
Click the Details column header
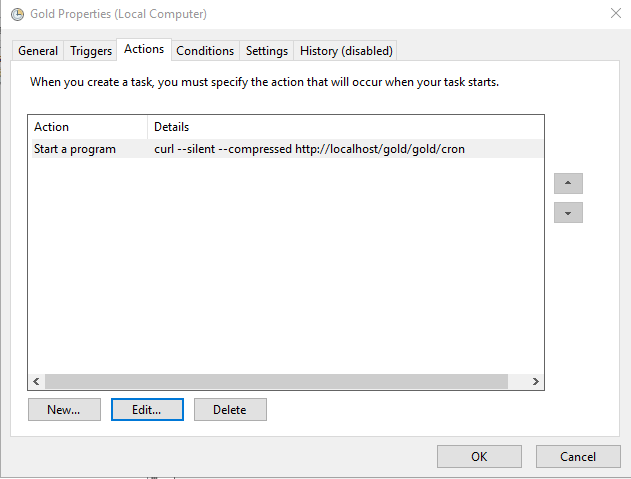click(345, 127)
